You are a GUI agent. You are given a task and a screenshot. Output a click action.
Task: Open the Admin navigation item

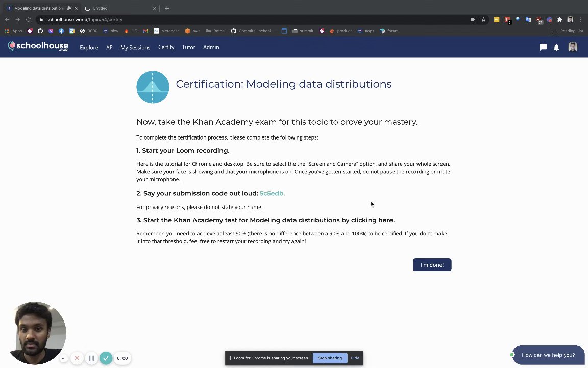point(211,47)
